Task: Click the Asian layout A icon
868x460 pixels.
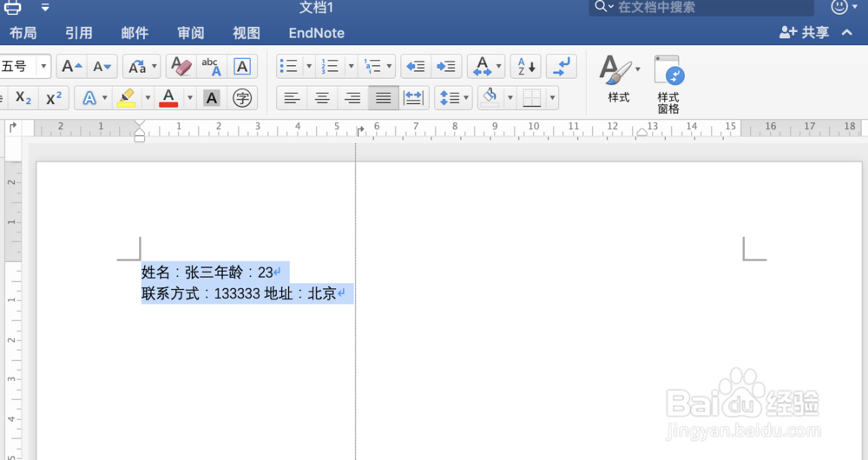Action: 482,67
